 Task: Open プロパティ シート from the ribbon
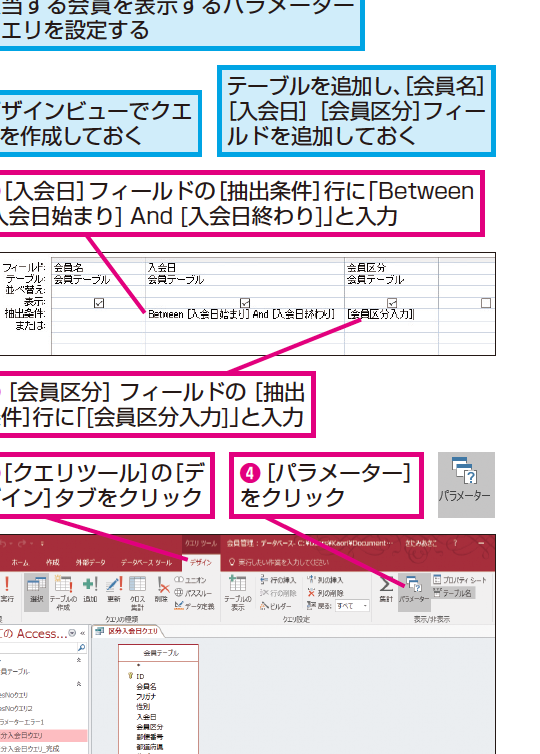(x=460, y=580)
